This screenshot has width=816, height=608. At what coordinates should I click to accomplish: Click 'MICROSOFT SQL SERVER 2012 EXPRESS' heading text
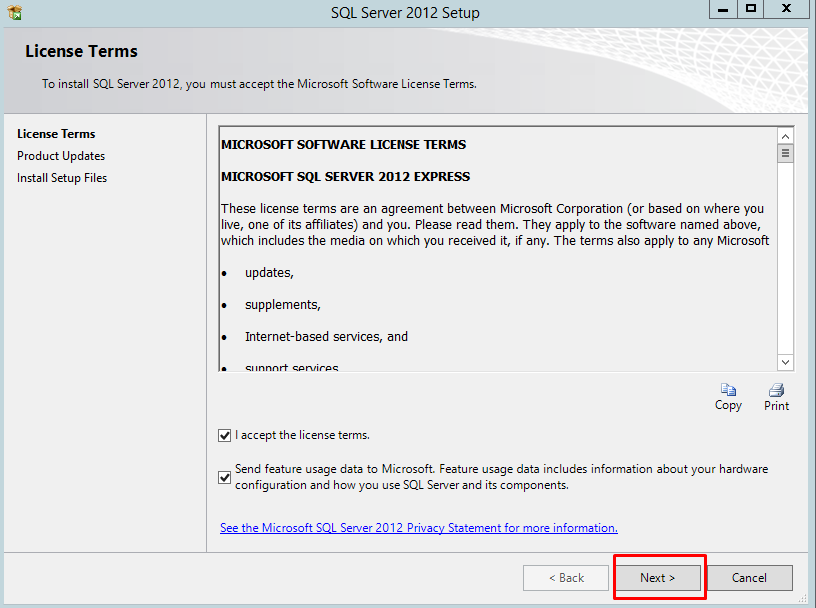point(346,176)
